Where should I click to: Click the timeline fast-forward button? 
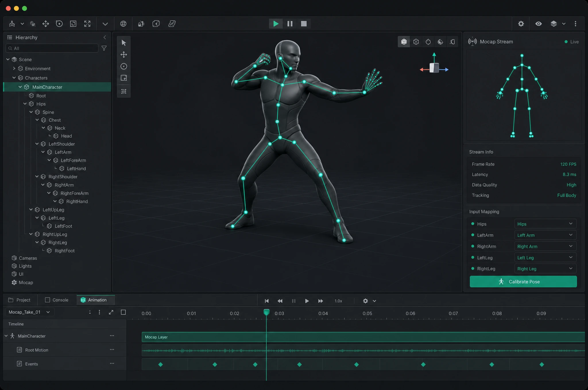coord(321,301)
